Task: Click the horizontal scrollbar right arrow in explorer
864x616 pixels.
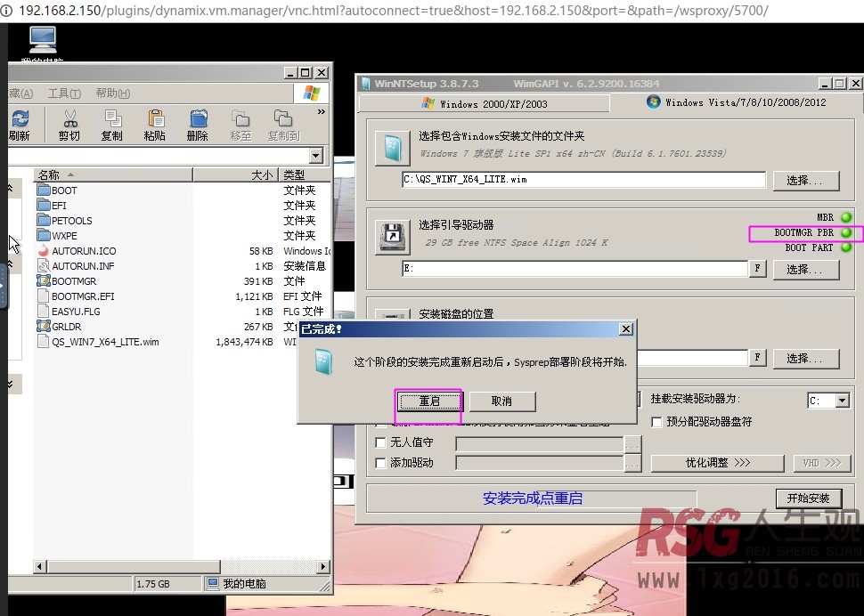Action: coord(323,566)
